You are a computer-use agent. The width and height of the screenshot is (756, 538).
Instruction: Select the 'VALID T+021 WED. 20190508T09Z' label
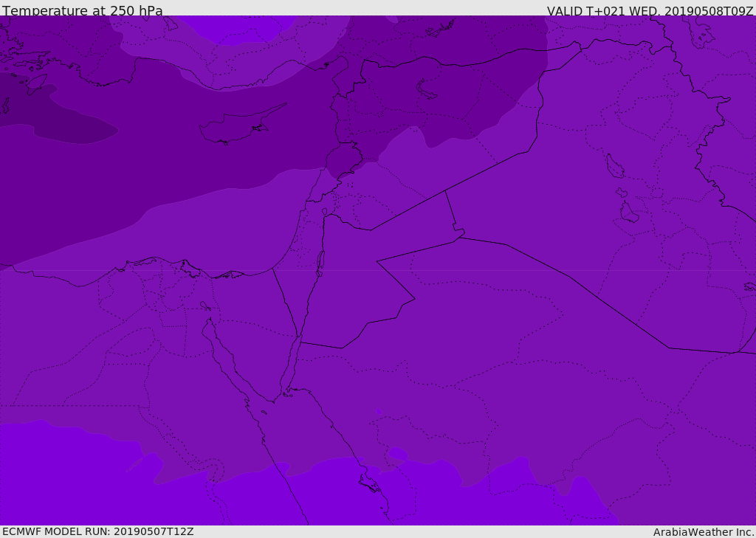point(650,11)
